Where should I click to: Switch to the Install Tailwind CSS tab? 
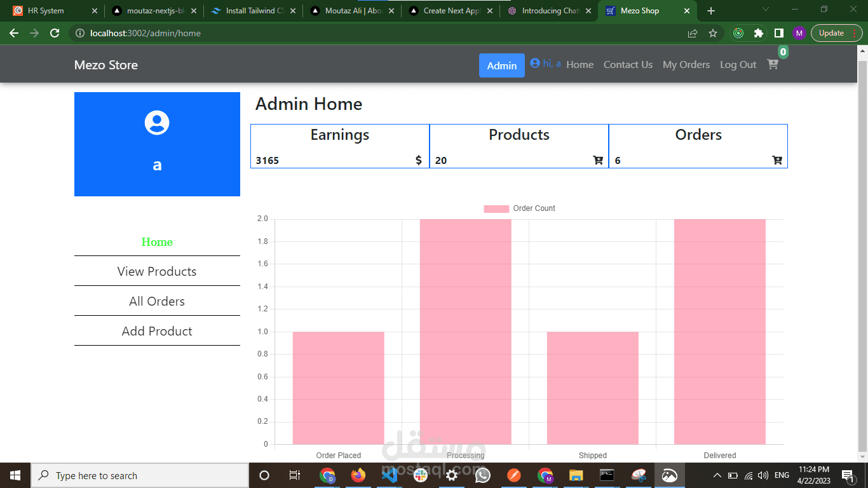point(254,11)
